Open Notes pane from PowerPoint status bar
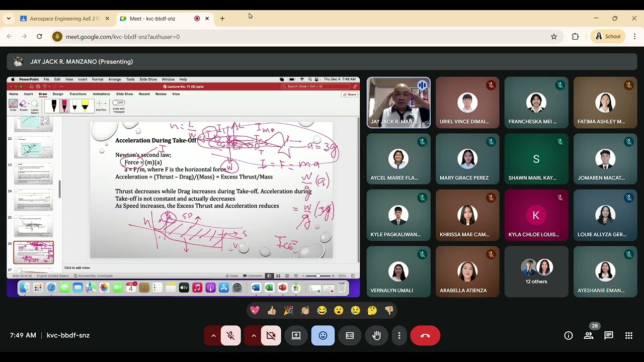Screen dimensions: 644x362 pos(231,276)
